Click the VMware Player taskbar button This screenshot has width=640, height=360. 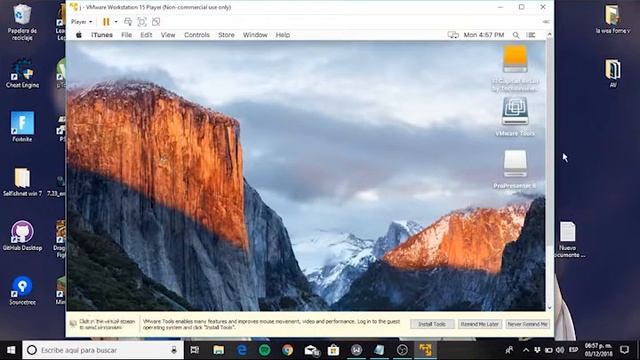pos(425,350)
